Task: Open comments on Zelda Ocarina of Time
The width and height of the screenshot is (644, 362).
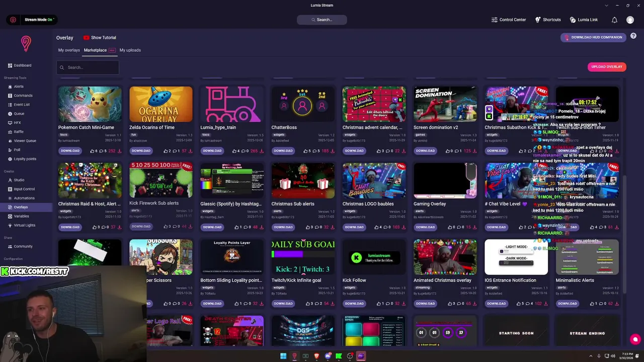Action: 176,151
